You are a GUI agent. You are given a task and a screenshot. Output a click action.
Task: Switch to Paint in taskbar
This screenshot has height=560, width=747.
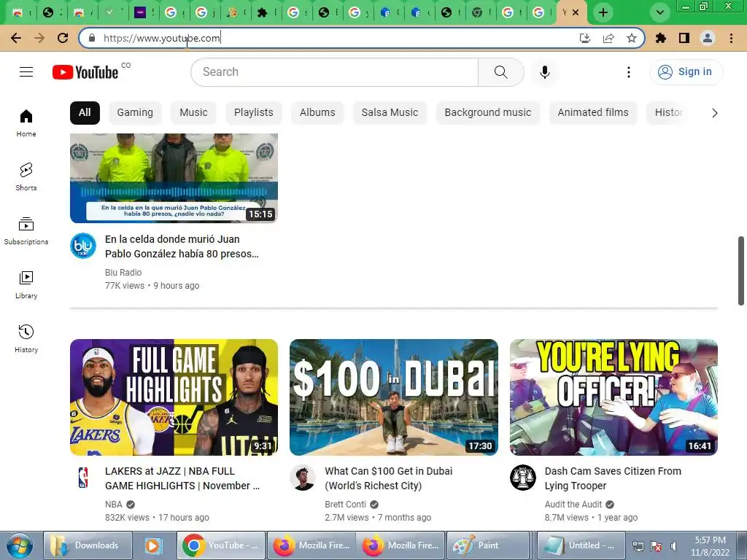tap(487, 545)
